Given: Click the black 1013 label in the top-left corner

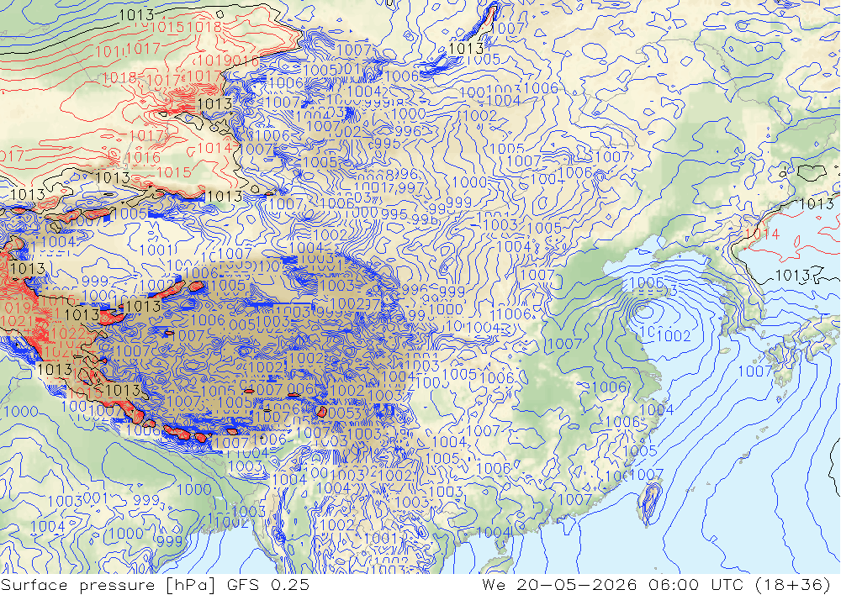Looking at the screenshot, I should tap(136, 15).
